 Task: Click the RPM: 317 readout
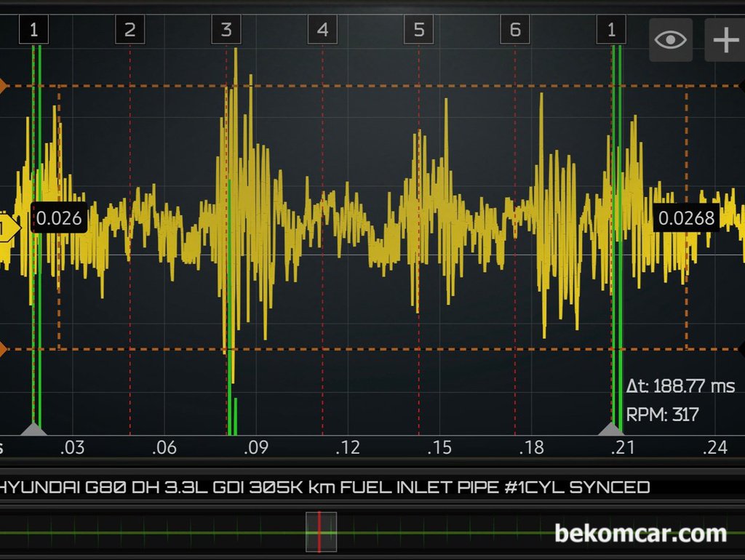[x=662, y=415]
